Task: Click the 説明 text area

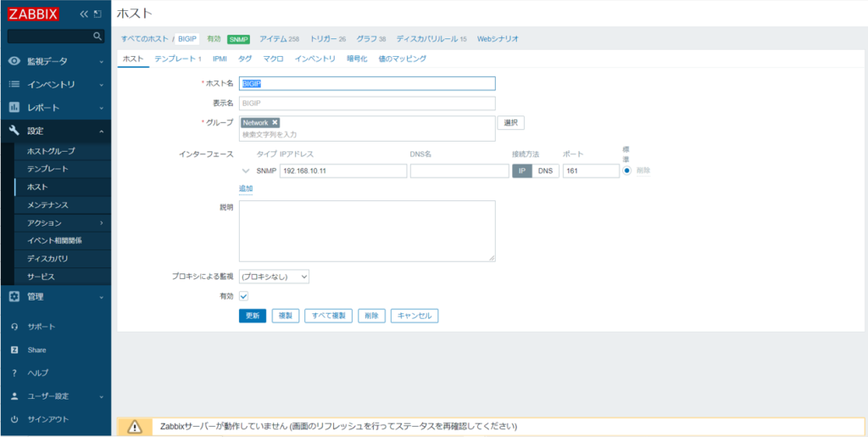Action: click(367, 231)
